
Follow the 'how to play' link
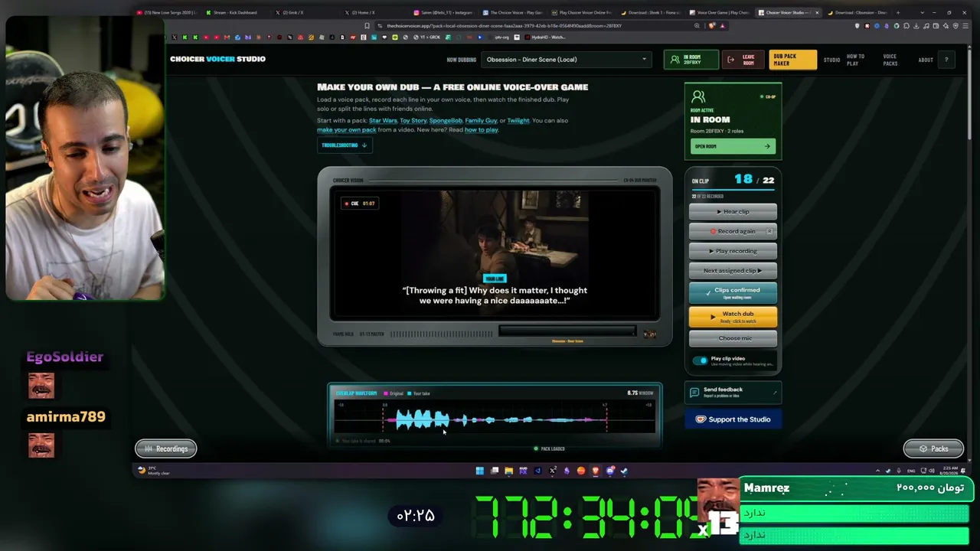coord(482,129)
